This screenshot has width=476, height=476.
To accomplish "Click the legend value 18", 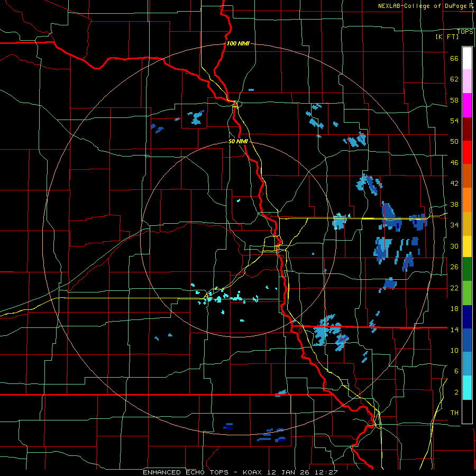I will pos(454,309).
